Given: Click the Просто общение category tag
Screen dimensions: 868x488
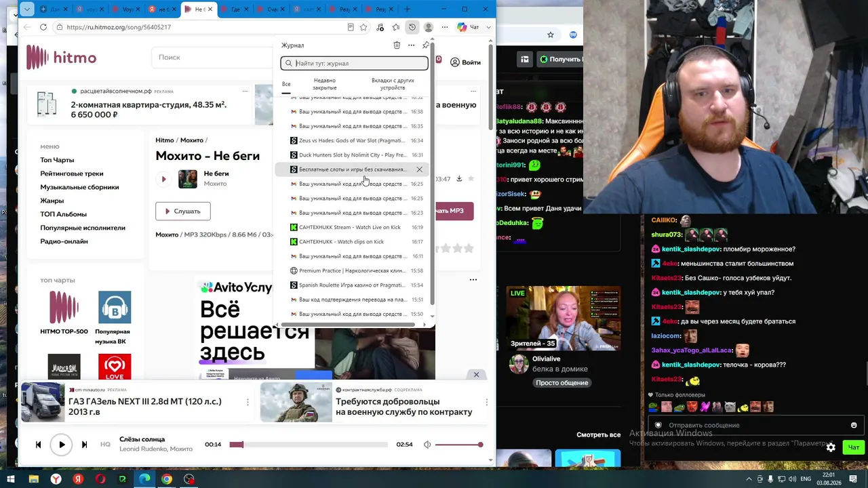Looking at the screenshot, I should 561,383.
